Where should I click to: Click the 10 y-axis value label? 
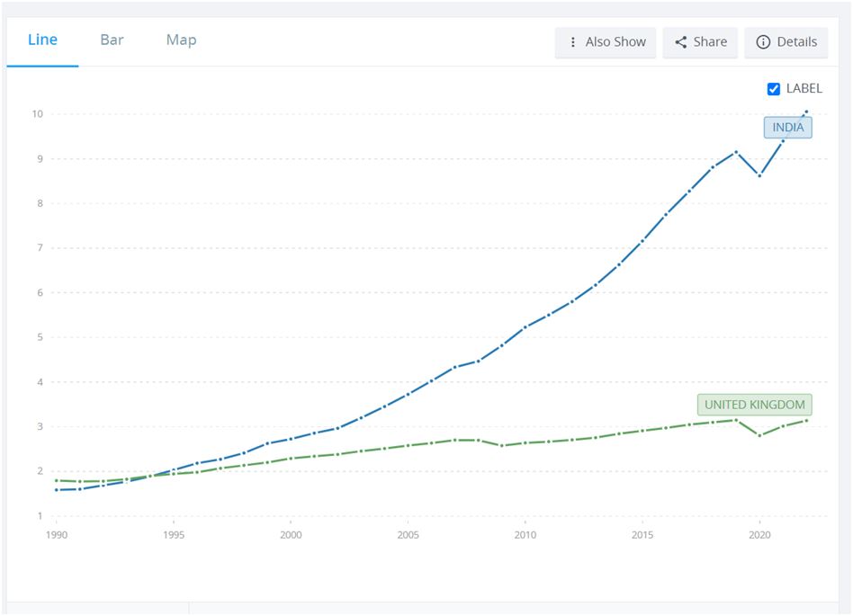point(37,114)
